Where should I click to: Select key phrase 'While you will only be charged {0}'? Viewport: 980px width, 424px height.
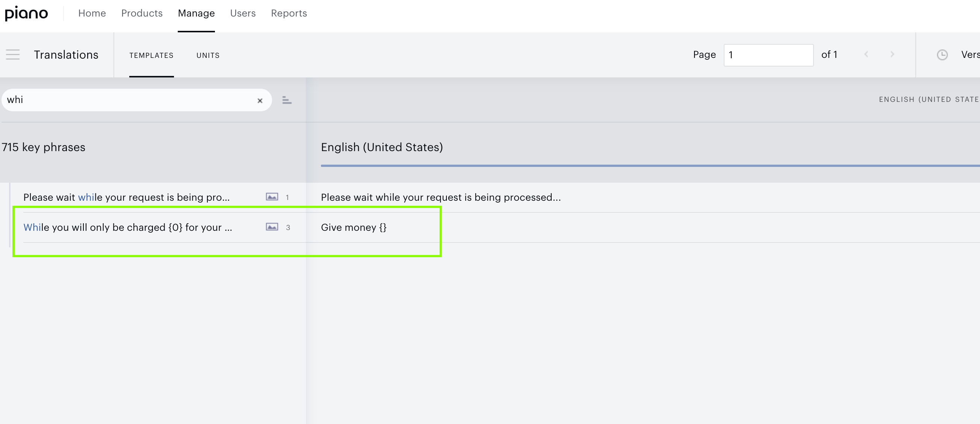click(127, 227)
